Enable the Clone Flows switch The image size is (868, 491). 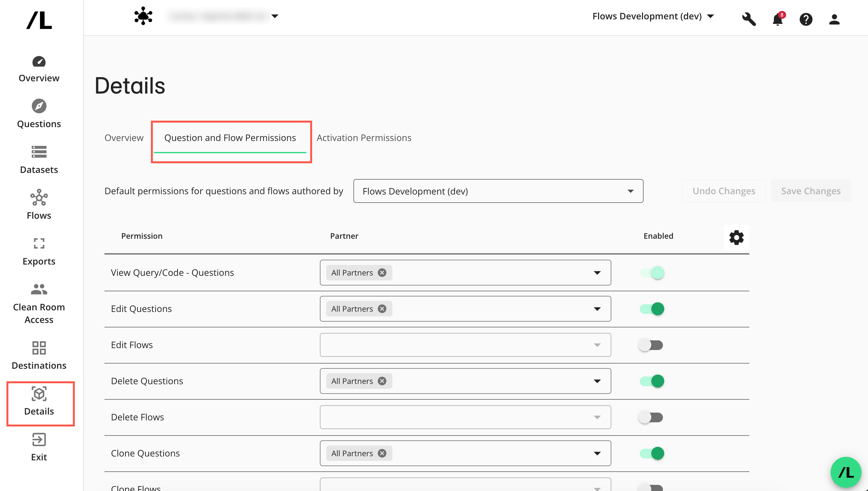pos(651,488)
